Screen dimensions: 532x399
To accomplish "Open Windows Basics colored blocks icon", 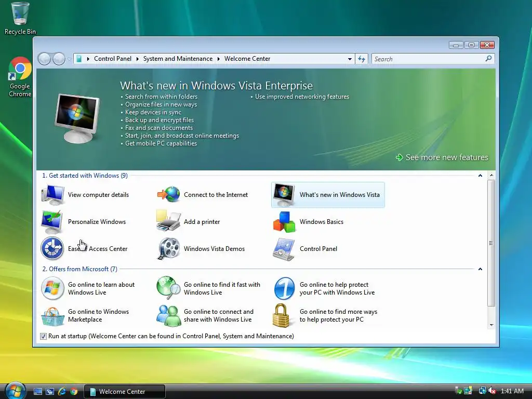I will pyautogui.click(x=284, y=222).
